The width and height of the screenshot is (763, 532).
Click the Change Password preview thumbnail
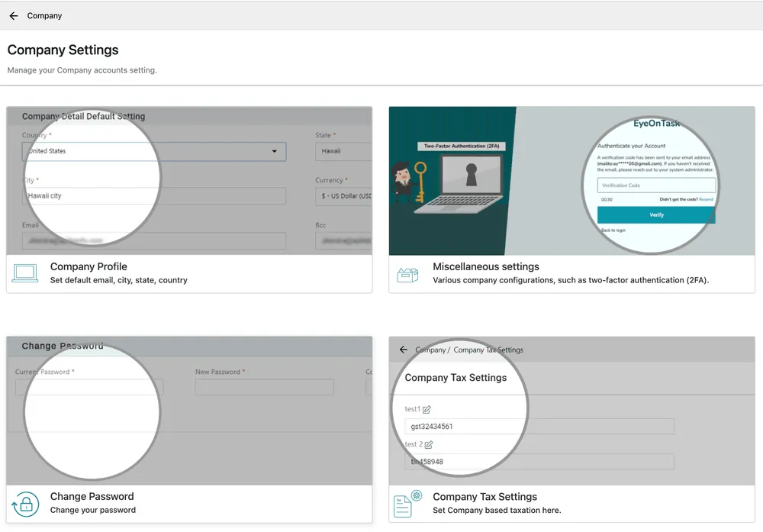(x=189, y=411)
